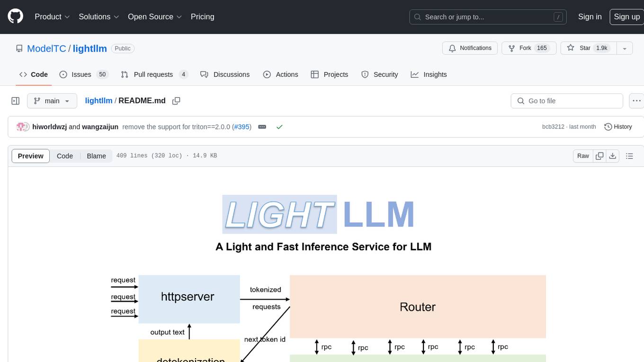Open pull request #395 link
644x362 pixels.
tap(241, 127)
